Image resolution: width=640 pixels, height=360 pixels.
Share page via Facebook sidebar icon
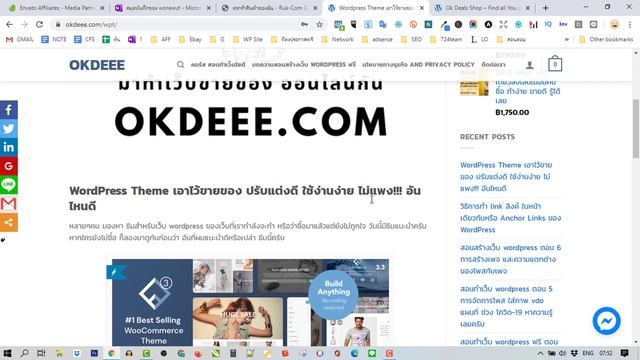[x=9, y=110]
